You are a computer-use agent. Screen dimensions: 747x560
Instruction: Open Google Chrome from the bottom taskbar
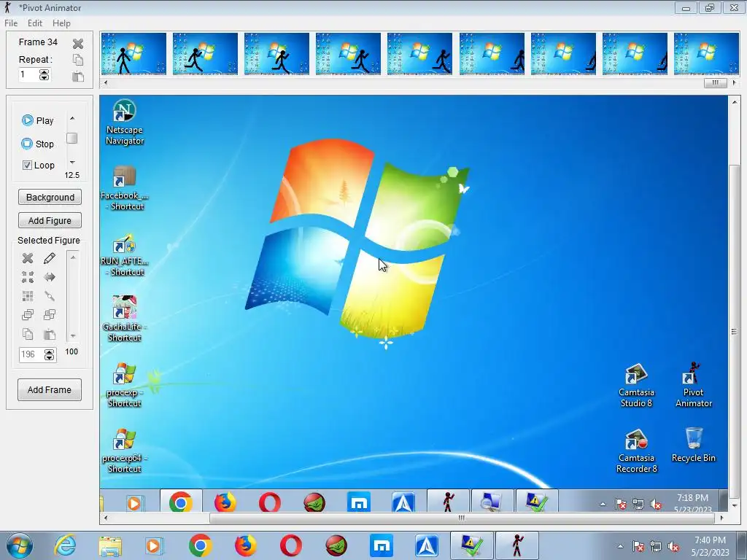click(200, 545)
